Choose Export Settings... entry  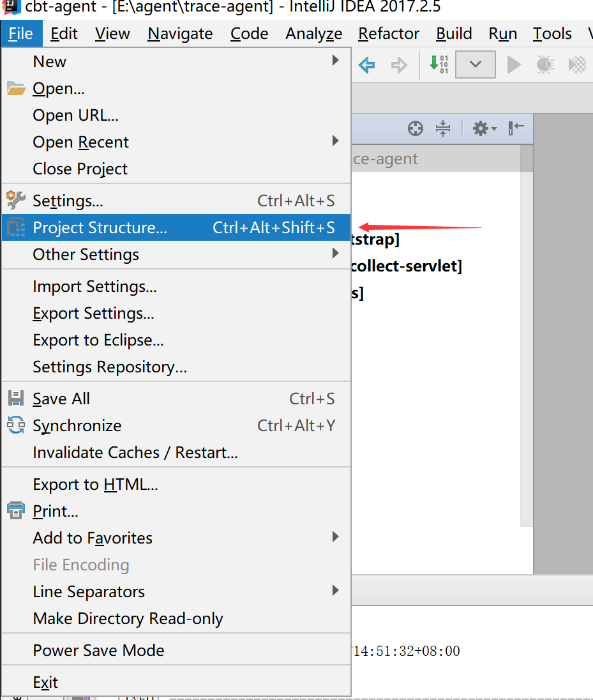coord(176,313)
